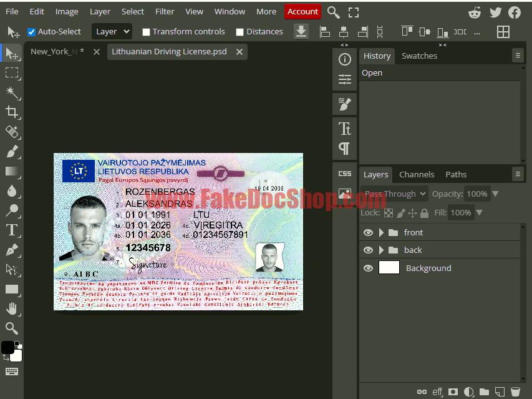Open the search magnifier in the menu bar
The width and height of the screenshot is (532, 399).
(x=334, y=12)
